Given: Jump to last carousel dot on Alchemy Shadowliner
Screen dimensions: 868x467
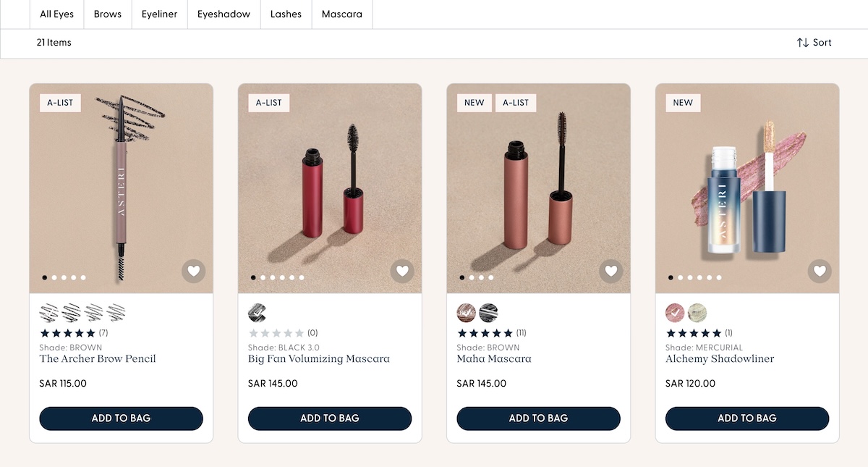Looking at the screenshot, I should pos(719,277).
